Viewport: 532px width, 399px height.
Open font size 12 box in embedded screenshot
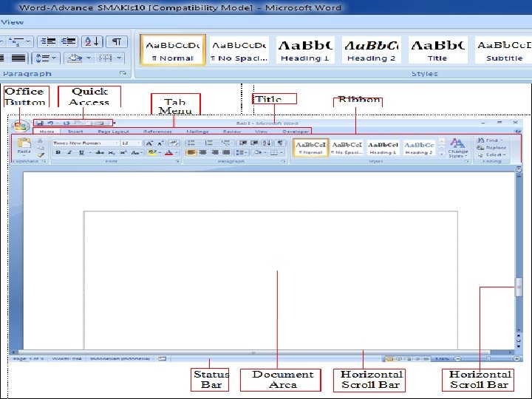pyautogui.click(x=131, y=143)
